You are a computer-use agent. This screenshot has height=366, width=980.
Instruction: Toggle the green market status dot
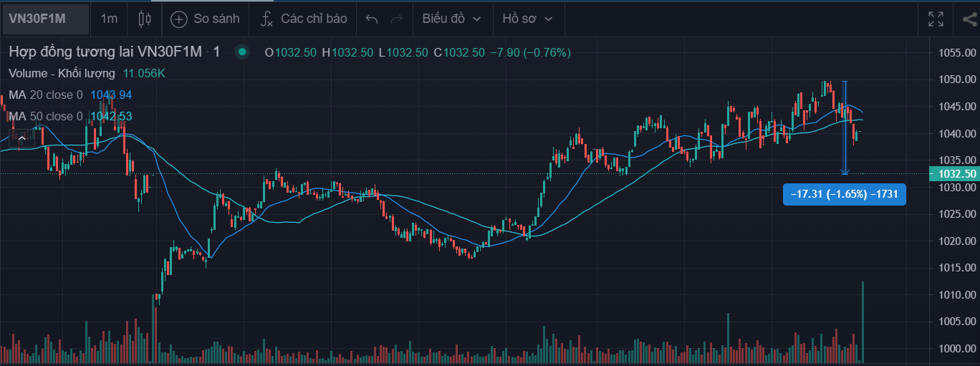point(242,52)
